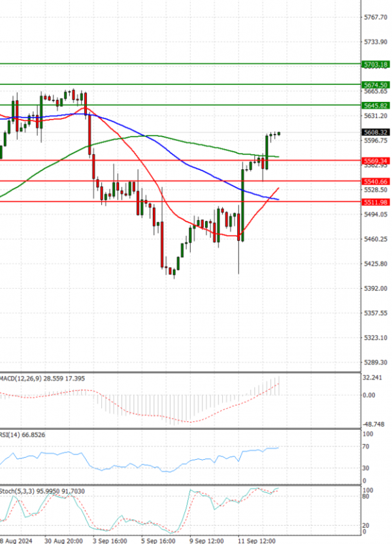Click the MACD(12,26,9) indicator title

pos(20,379)
